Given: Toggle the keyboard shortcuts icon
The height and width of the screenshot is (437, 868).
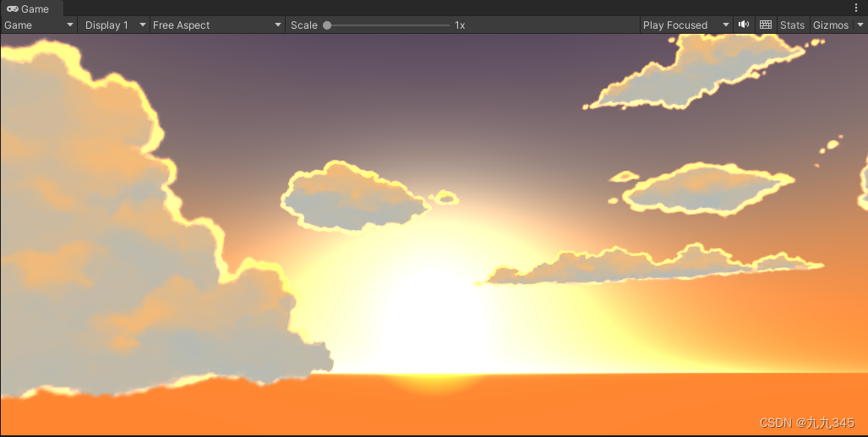Looking at the screenshot, I should coord(766,25).
